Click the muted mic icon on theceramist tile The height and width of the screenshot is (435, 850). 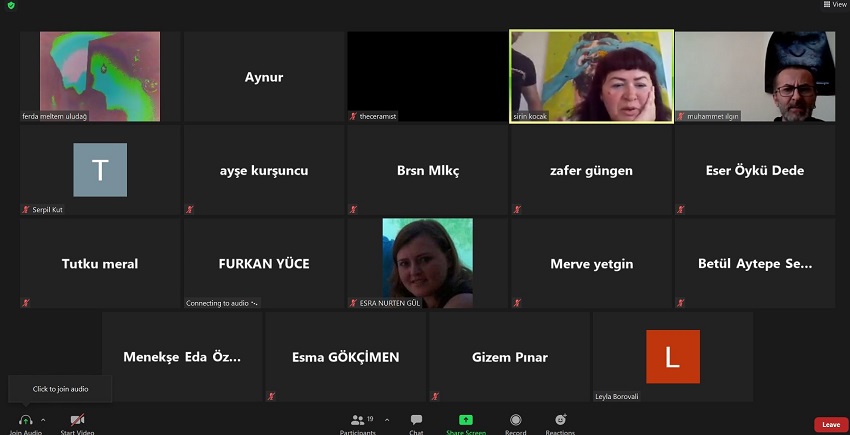353,116
